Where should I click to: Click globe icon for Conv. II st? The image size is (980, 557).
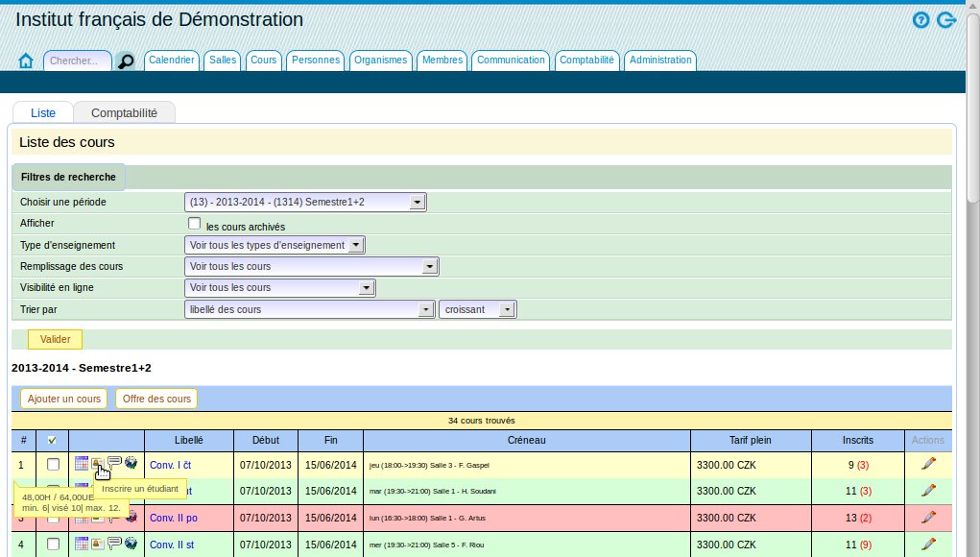point(131,544)
